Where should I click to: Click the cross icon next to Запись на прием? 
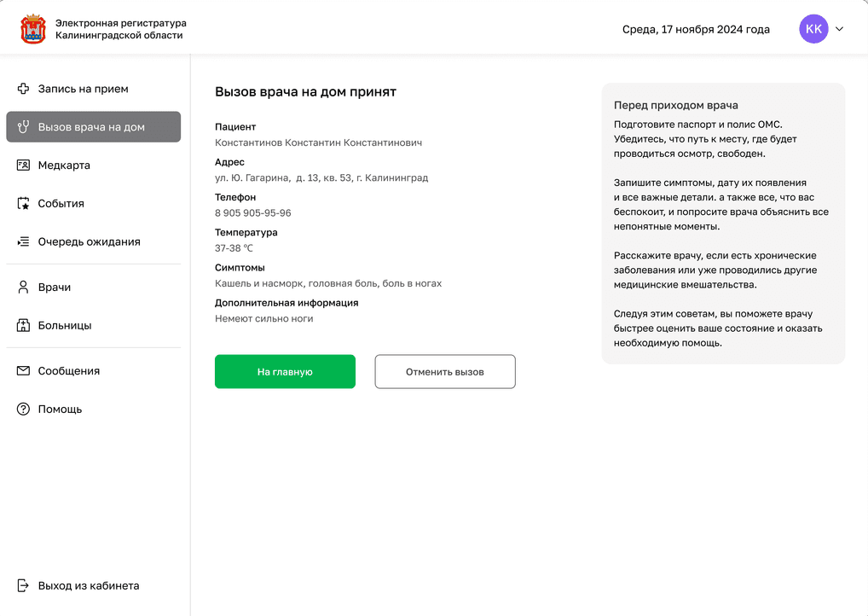[24, 89]
